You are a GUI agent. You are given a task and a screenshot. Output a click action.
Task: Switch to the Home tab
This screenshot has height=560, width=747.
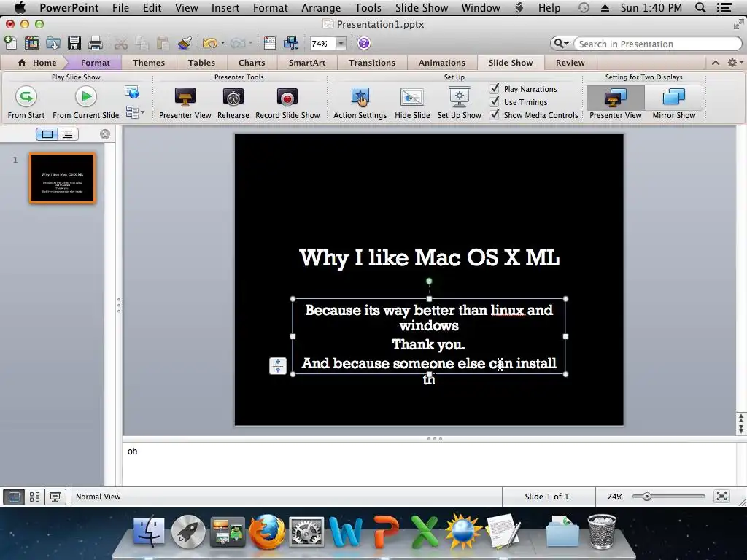37,63
